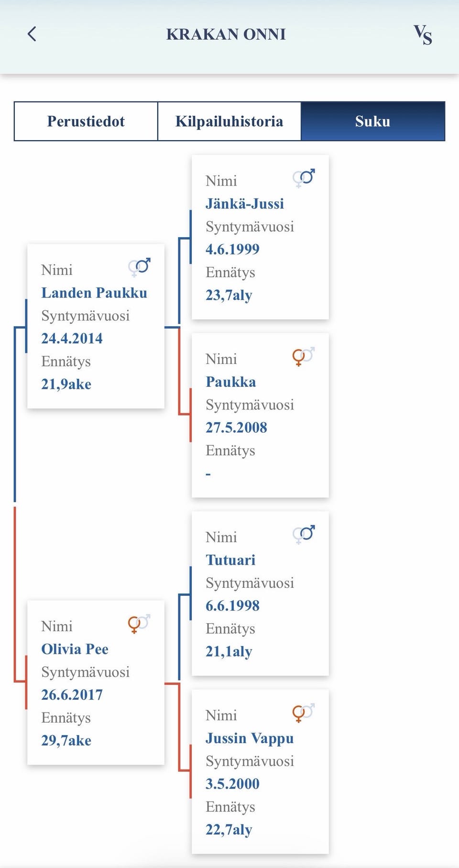
Task: Click Jänkä-Jussi record 23,7aly
Action: [x=229, y=295]
